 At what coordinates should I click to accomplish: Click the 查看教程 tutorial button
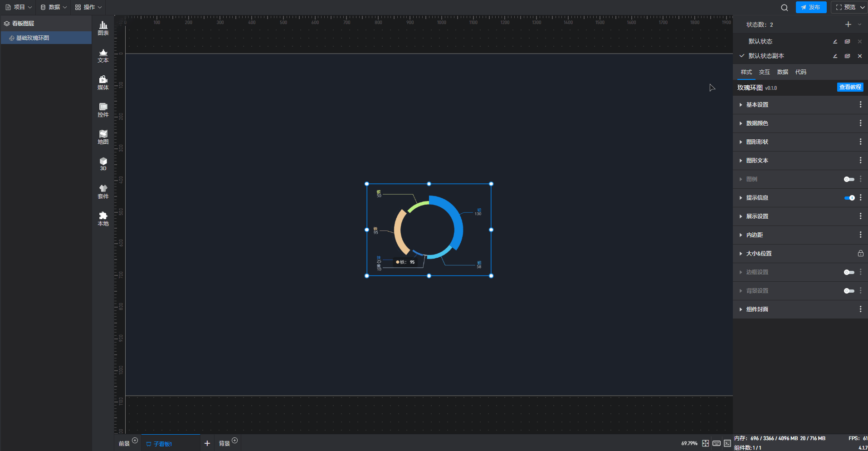tap(850, 87)
